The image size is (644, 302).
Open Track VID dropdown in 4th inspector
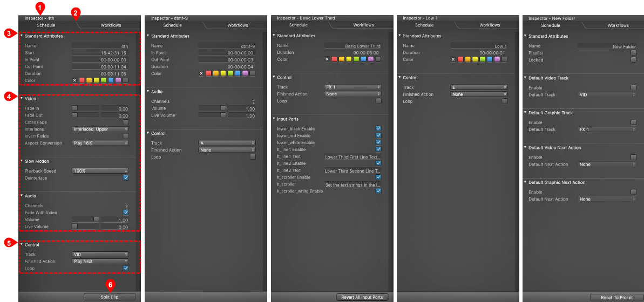(x=100, y=255)
